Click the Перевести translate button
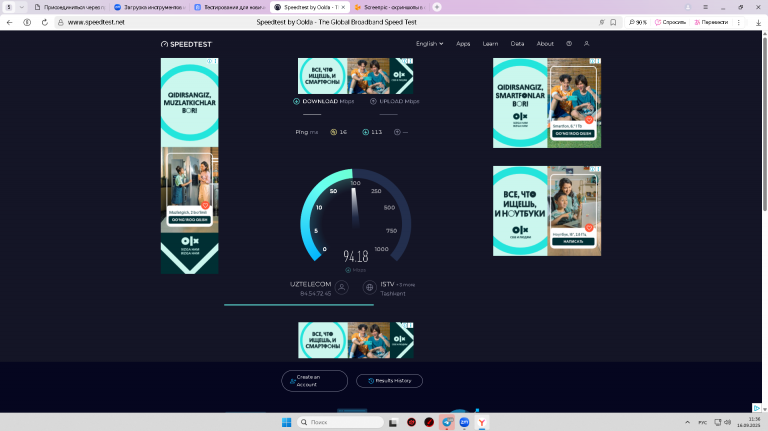This screenshot has height=431, width=768. click(711, 22)
